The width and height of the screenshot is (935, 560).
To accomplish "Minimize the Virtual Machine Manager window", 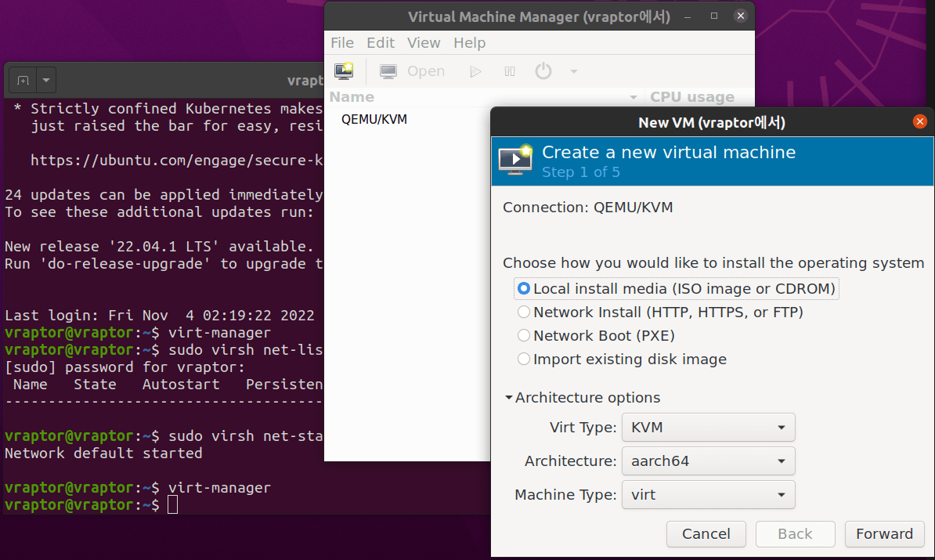I will (688, 16).
